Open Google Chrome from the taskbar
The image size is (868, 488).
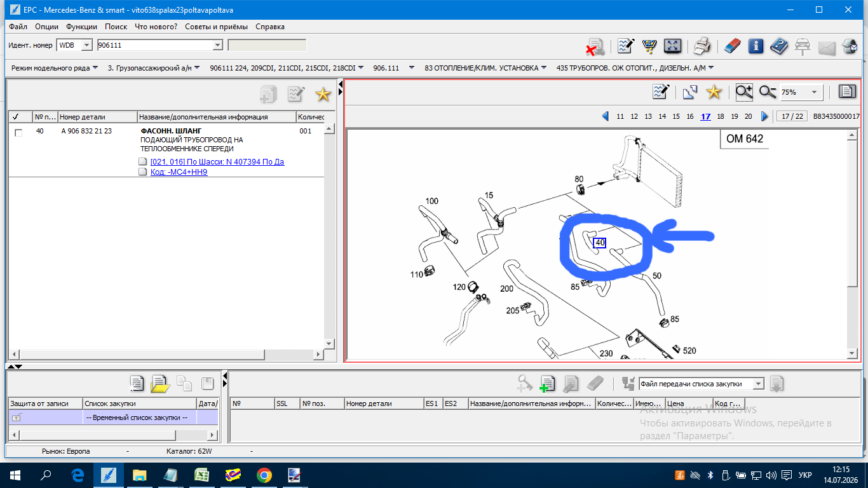(x=264, y=475)
